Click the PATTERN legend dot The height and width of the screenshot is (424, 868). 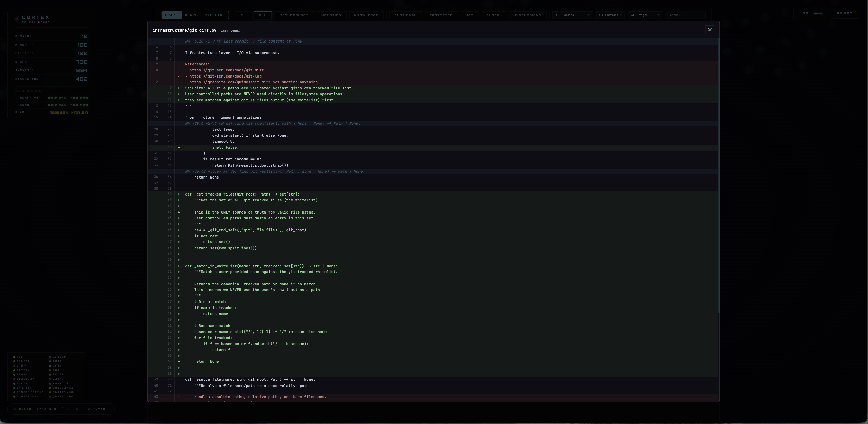tap(14, 370)
